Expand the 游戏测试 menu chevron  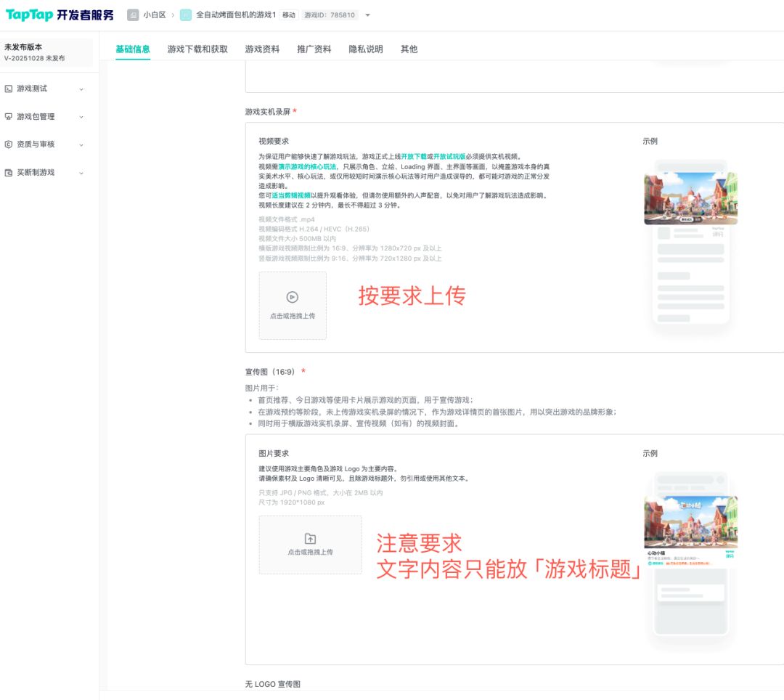pyautogui.click(x=81, y=89)
